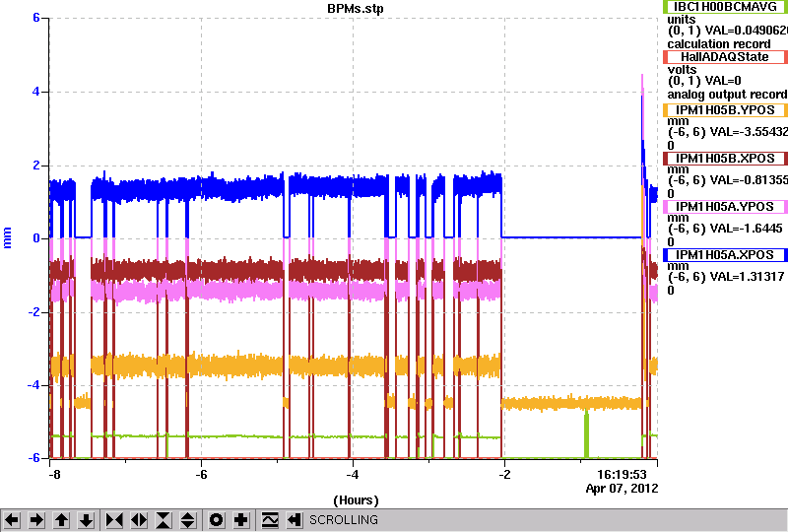Click the green spike after -2 hours
The image size is (788, 532).
click(586, 433)
